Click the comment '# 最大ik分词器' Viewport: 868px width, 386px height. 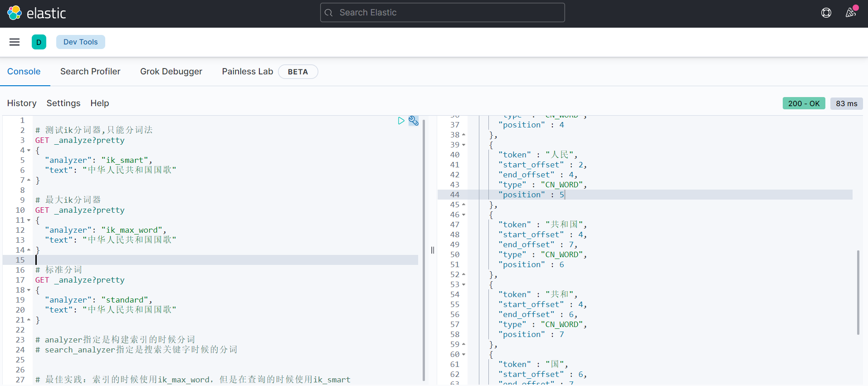[68, 200]
